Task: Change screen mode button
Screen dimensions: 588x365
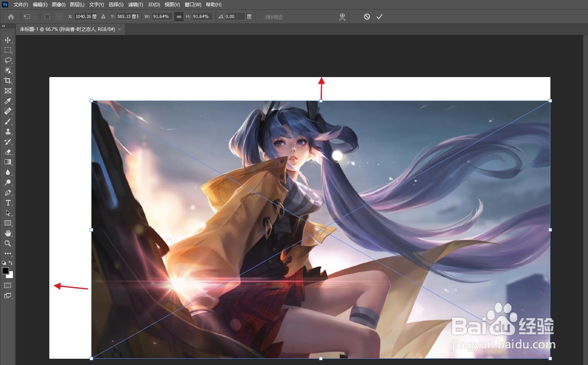Action: pos(7,296)
